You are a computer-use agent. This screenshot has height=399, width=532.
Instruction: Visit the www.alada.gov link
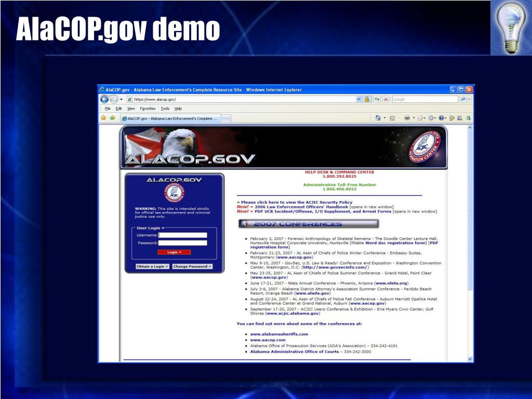pos(312,293)
